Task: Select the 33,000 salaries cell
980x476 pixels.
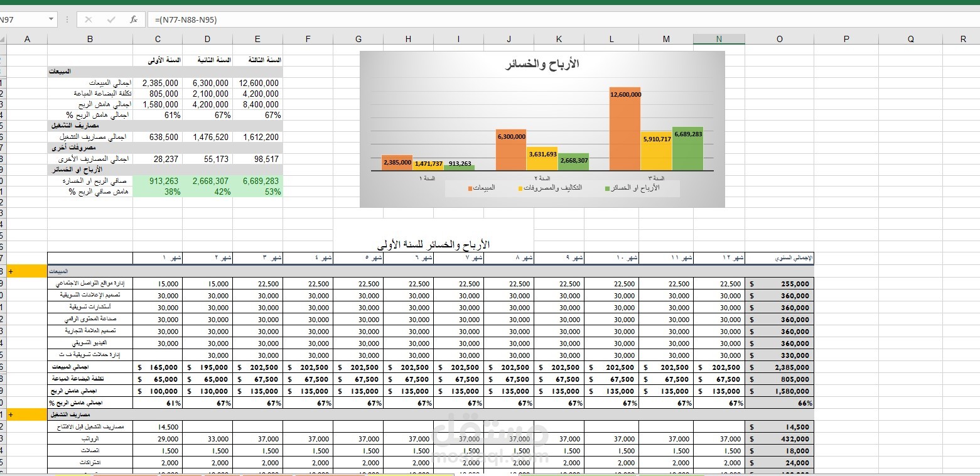Action: click(208, 439)
